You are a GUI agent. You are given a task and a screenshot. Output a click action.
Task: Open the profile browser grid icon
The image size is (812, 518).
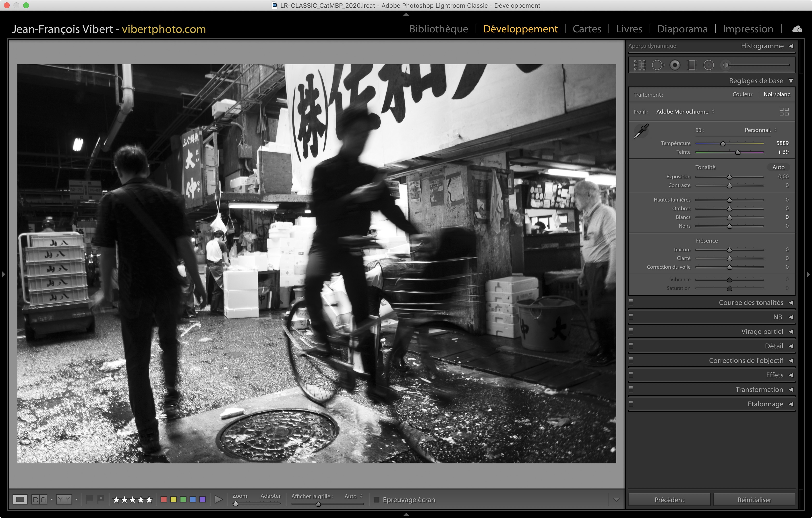784,112
